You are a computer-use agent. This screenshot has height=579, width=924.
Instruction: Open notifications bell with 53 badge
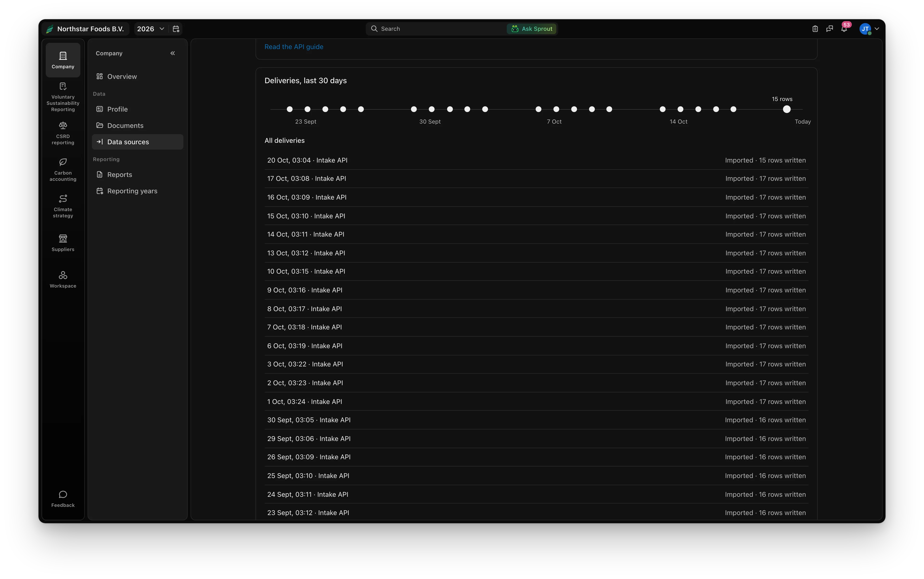(844, 28)
